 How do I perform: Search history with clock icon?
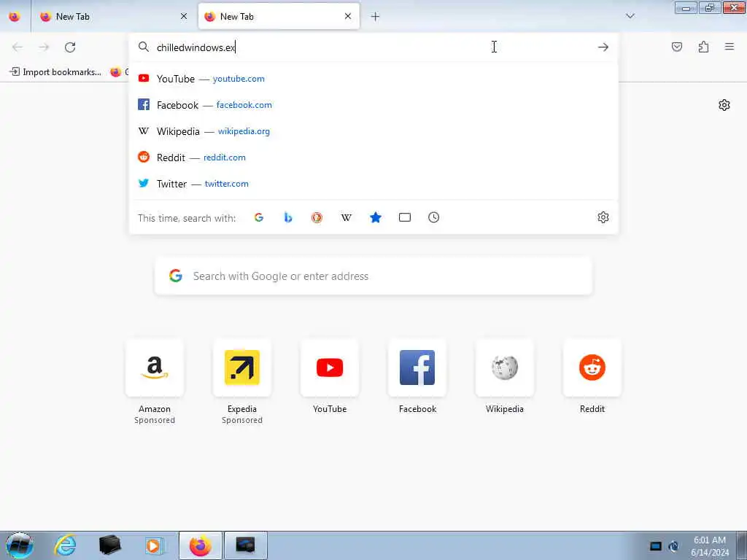[433, 217]
